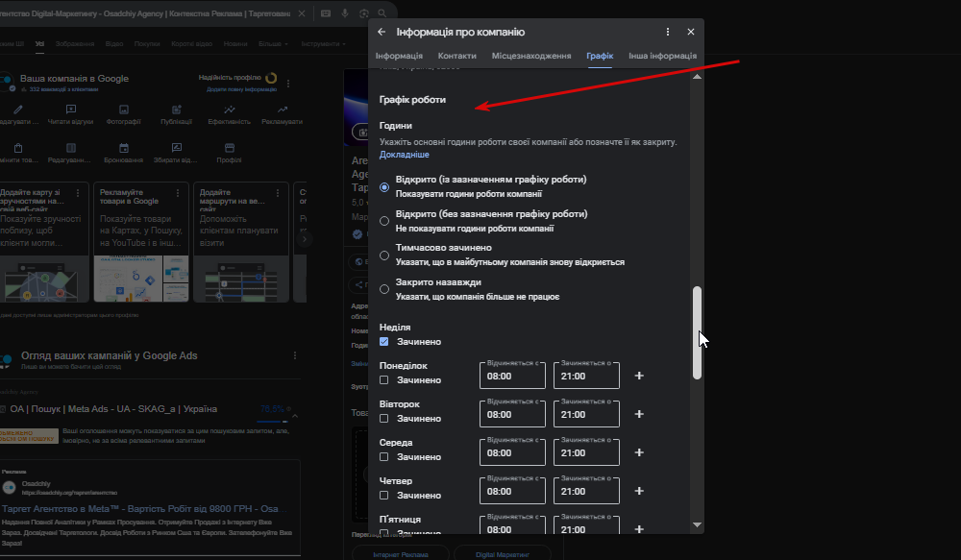Select Закрито назавжди option
Viewport: 961px width, 560px height.
coord(384,289)
